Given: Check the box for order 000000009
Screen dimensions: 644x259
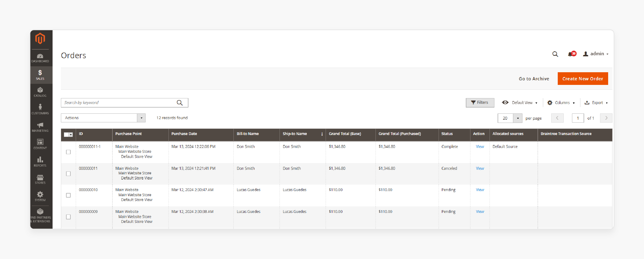Looking at the screenshot, I should click(x=68, y=217).
